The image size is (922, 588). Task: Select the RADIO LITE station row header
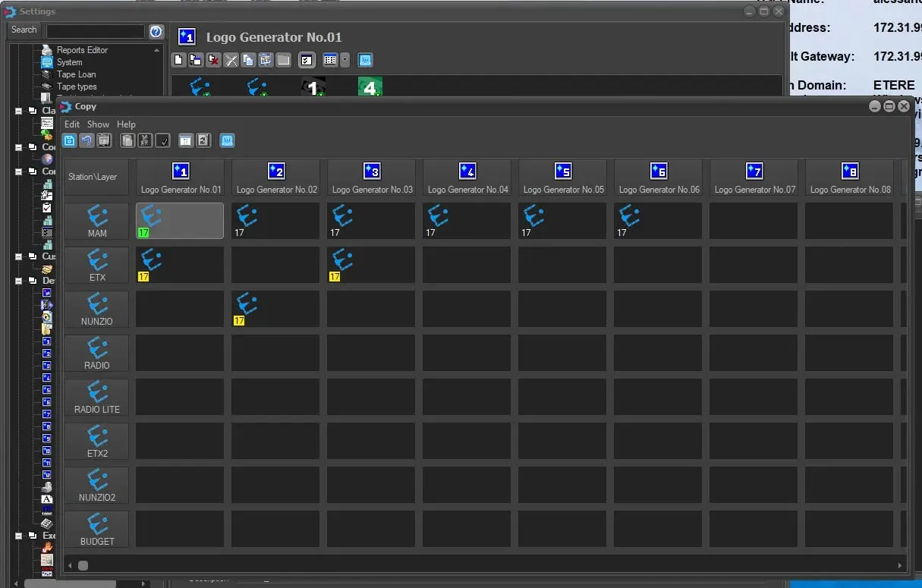[x=97, y=397]
